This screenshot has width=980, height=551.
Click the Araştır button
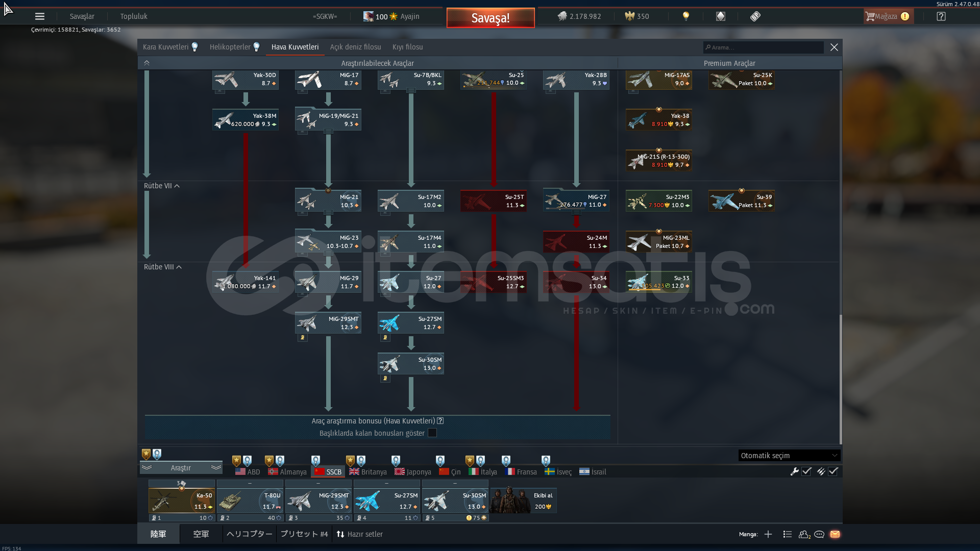point(181,468)
